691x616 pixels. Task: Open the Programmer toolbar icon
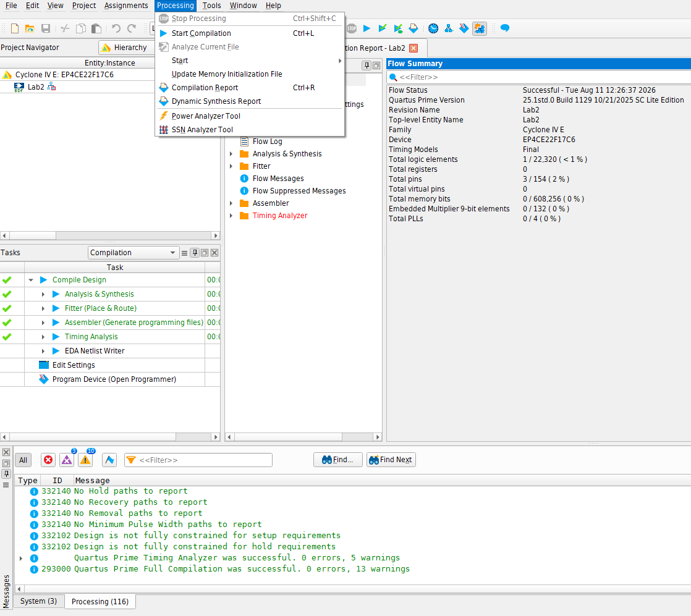[464, 28]
